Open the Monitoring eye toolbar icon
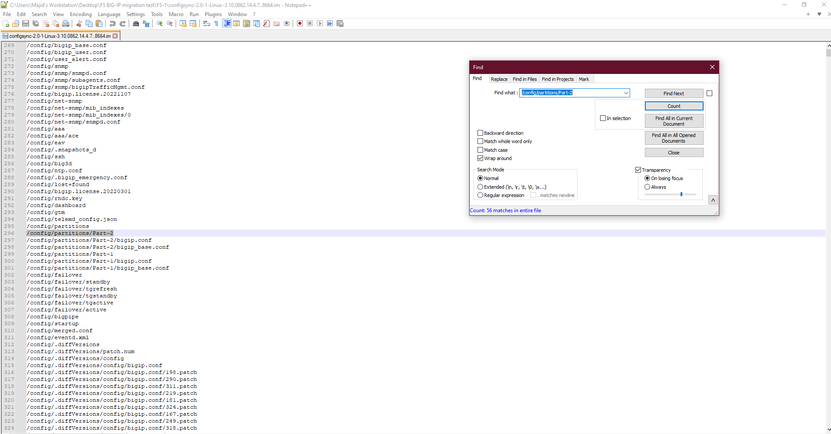 tap(287, 24)
